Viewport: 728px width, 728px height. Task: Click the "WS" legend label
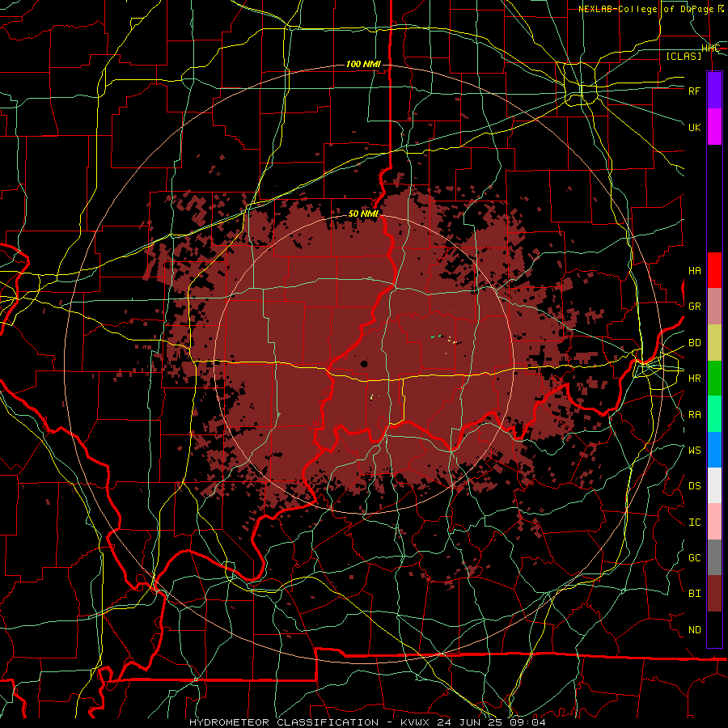pyautogui.click(x=694, y=451)
